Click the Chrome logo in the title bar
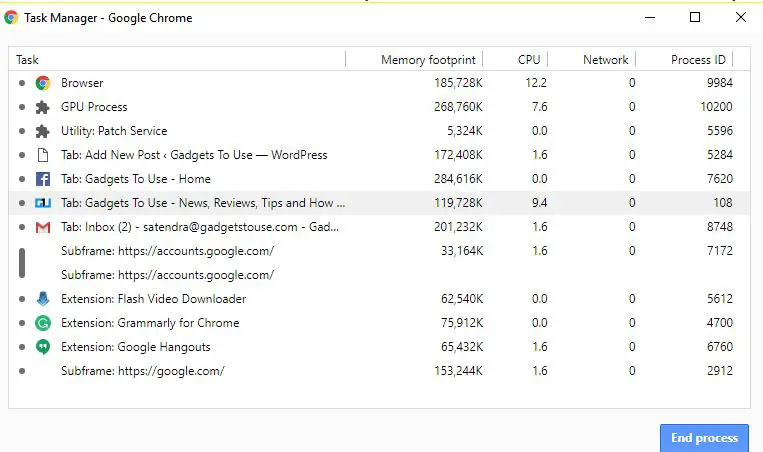The width and height of the screenshot is (763, 452). point(11,18)
